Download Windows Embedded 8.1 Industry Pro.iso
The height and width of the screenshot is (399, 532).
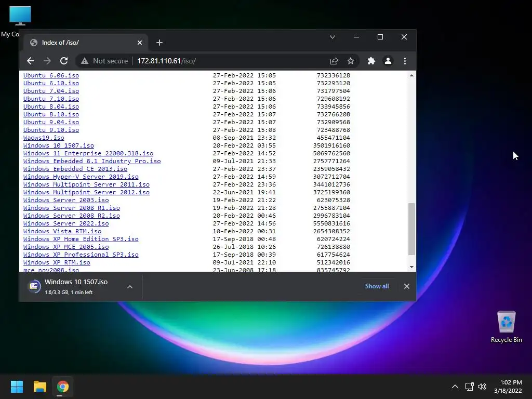click(92, 161)
